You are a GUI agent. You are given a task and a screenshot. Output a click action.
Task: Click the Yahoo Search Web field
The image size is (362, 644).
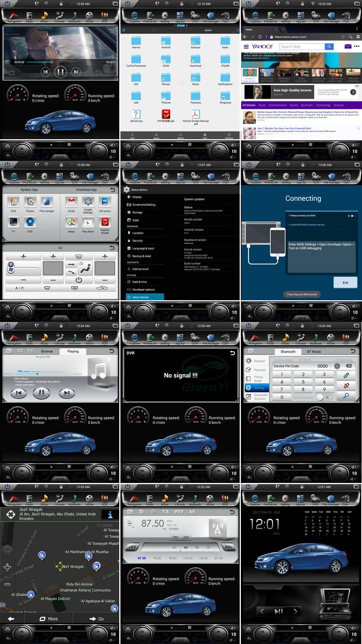(302, 47)
